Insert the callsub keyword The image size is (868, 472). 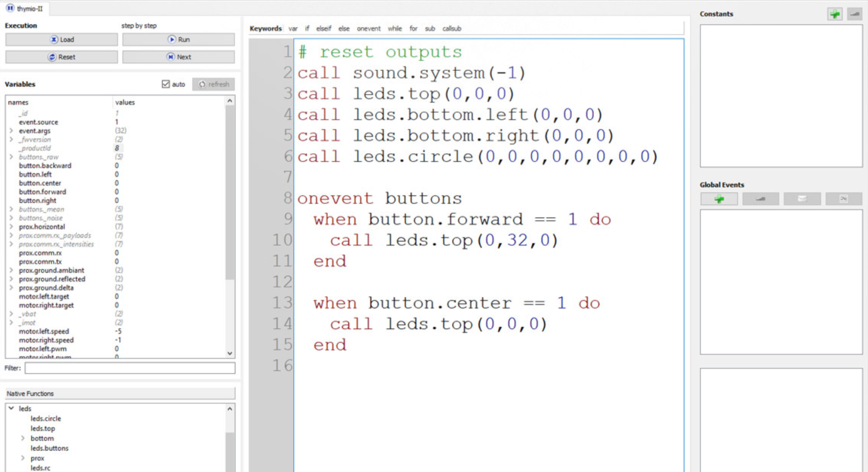click(451, 29)
